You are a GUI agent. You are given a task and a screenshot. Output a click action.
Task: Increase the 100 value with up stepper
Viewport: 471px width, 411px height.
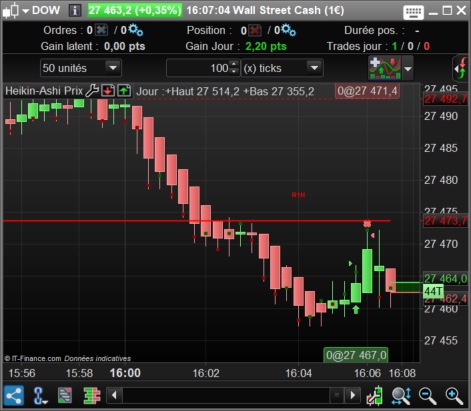[235, 64]
